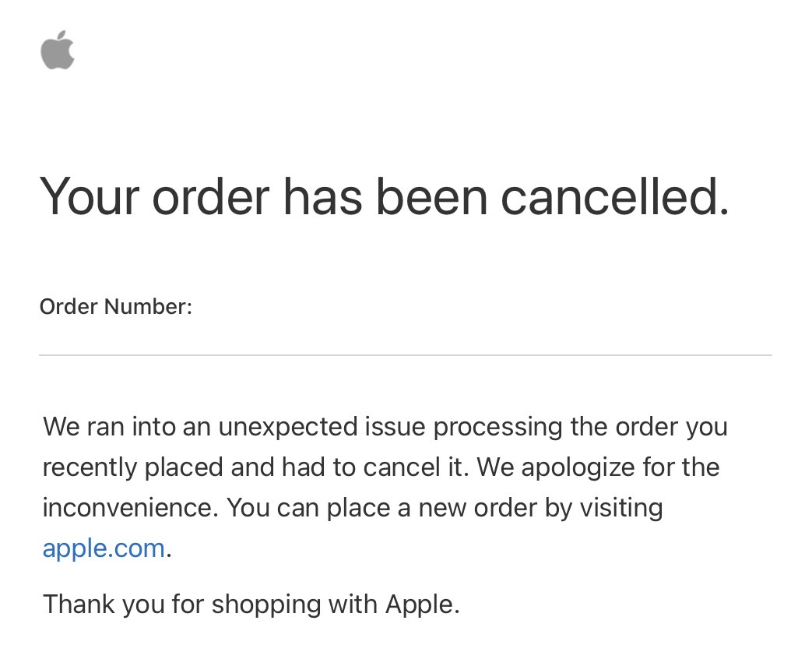Click the word 'Apple.' in the closing line
The width and height of the screenshot is (812, 645).
click(x=423, y=604)
